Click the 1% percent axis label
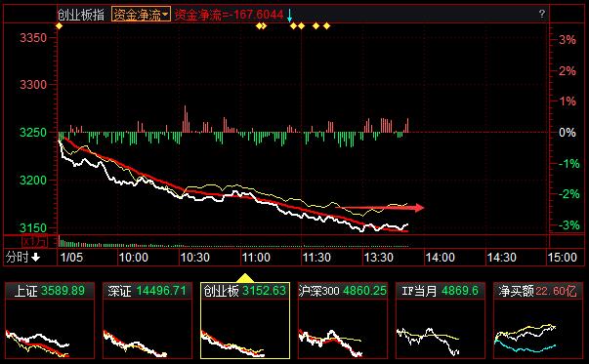The height and width of the screenshot is (364, 589). [568, 101]
